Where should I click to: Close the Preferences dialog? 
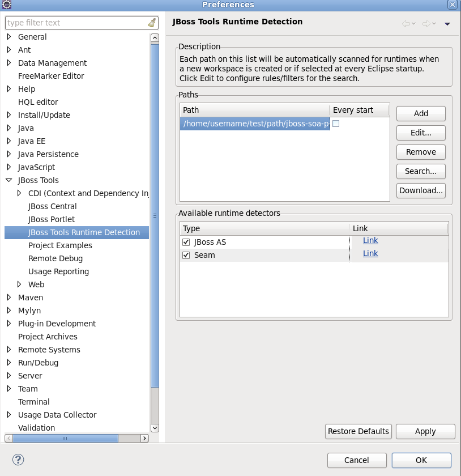click(452, 5)
